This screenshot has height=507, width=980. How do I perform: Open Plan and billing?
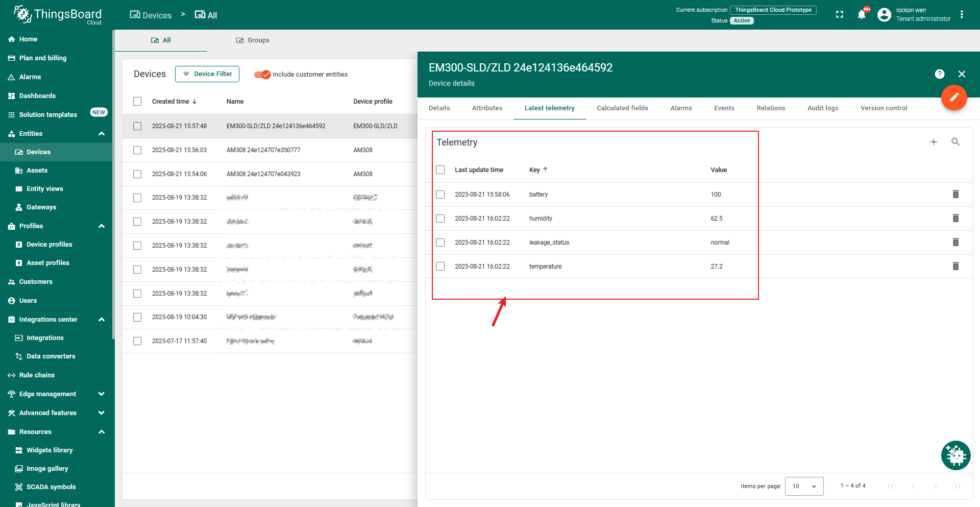click(x=56, y=58)
